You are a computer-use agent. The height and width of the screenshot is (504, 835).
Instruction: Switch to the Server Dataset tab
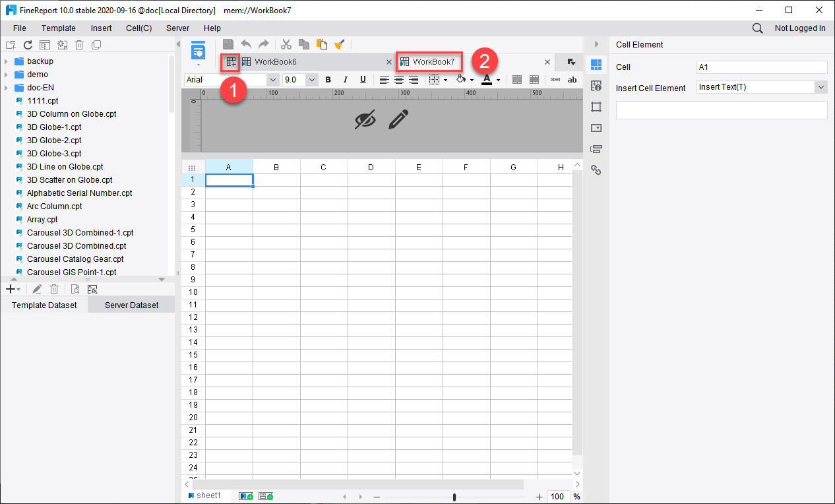click(131, 305)
